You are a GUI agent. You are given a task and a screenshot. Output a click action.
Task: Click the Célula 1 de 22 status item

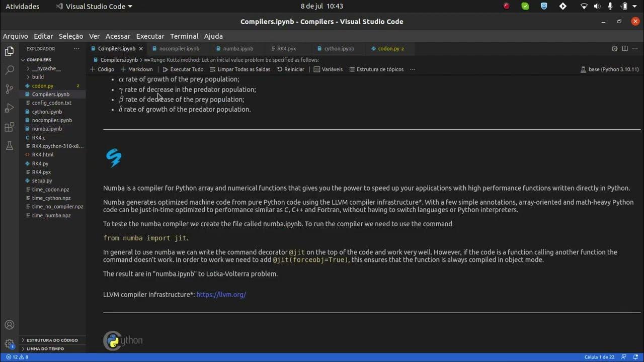(x=599, y=357)
